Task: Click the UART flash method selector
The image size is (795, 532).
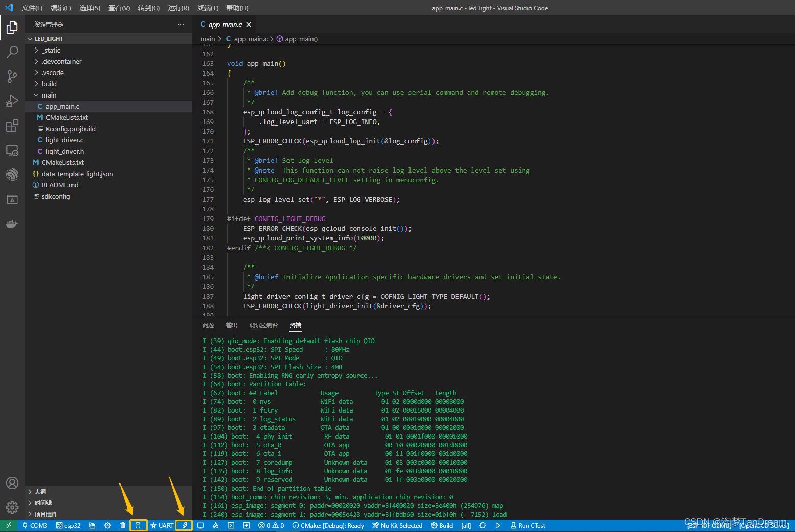Action: (162, 525)
